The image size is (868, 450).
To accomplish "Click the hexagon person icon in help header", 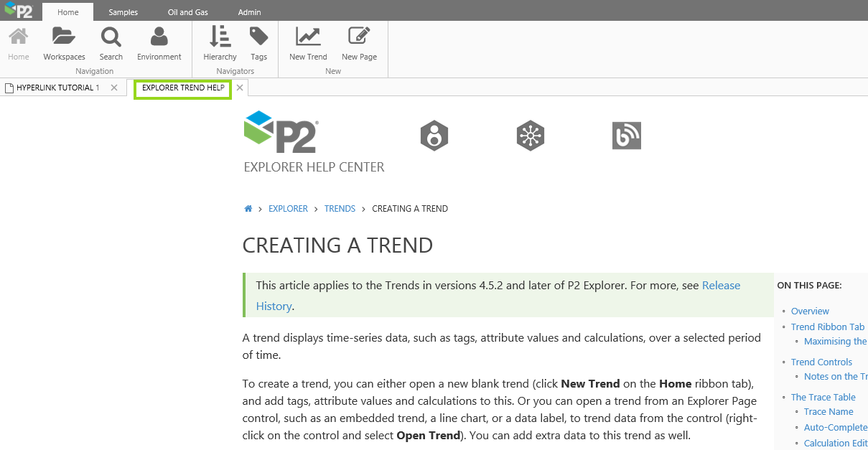I will [x=434, y=136].
